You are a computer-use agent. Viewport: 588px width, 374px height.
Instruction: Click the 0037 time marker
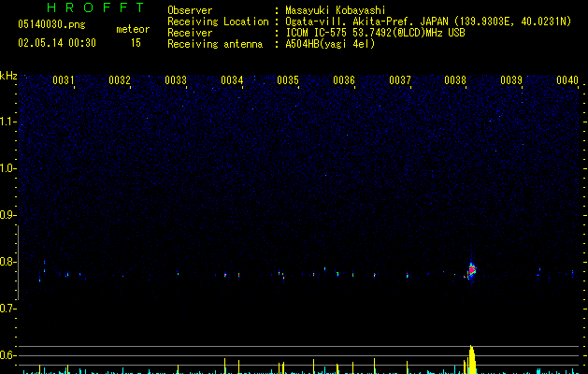tap(400, 80)
